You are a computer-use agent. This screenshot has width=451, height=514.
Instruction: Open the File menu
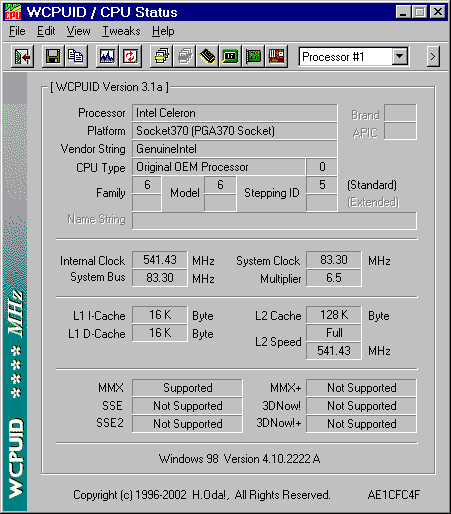point(17,31)
